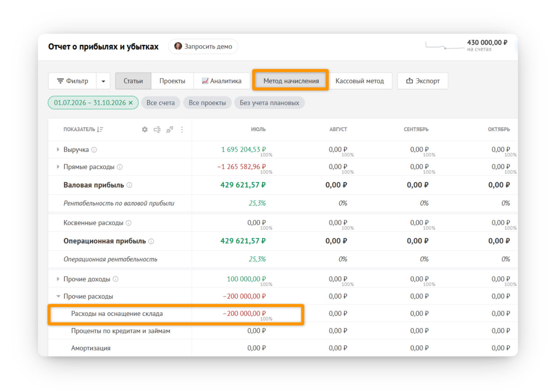Open the Аналитика tab
Image resolution: width=555 pixels, height=392 pixels.
pos(222,81)
